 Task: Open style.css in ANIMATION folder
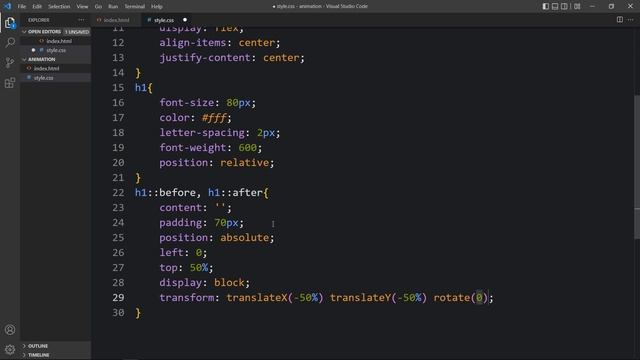(x=56, y=78)
